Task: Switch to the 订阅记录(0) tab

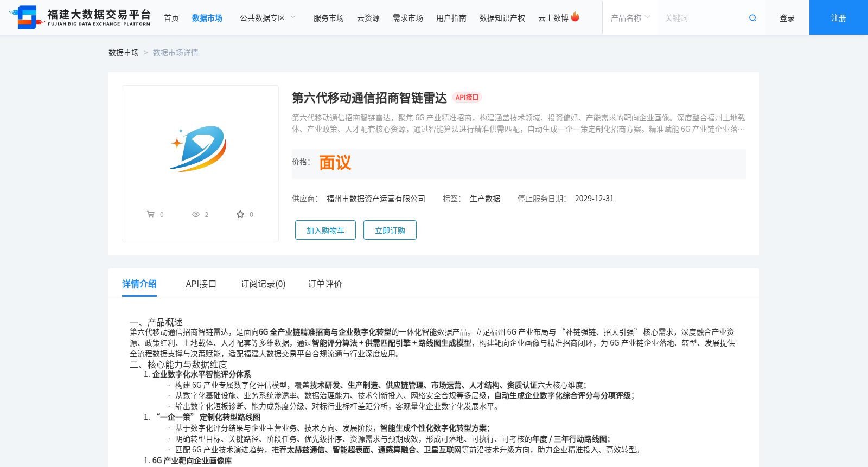Action: point(263,284)
